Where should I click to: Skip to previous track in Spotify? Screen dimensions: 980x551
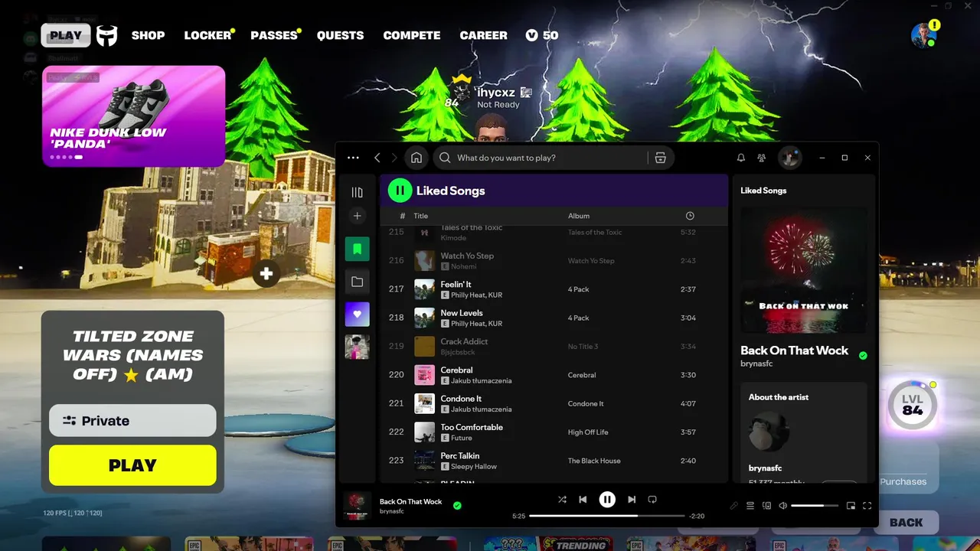point(583,500)
